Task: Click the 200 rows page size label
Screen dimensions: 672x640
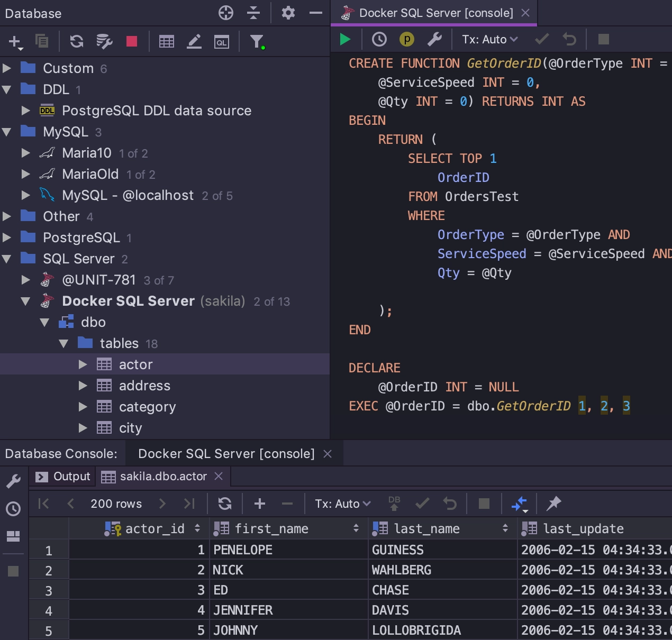Action: coord(116,504)
